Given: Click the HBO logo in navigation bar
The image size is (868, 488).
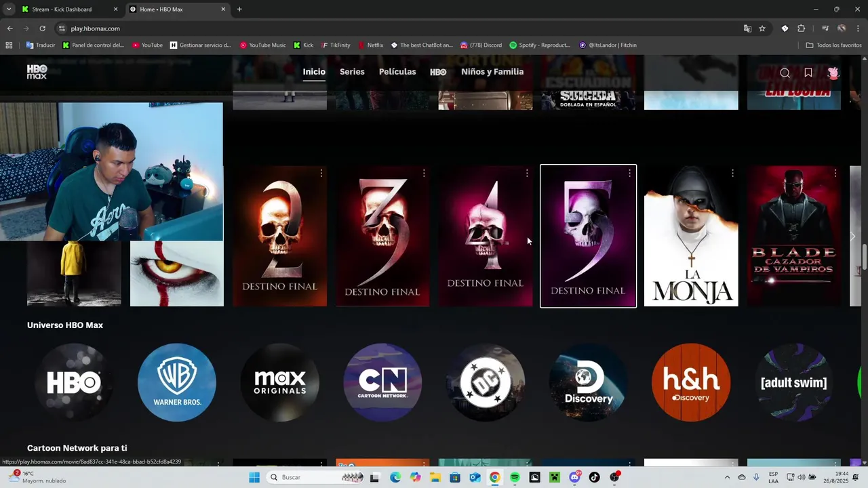Looking at the screenshot, I should click(x=438, y=72).
